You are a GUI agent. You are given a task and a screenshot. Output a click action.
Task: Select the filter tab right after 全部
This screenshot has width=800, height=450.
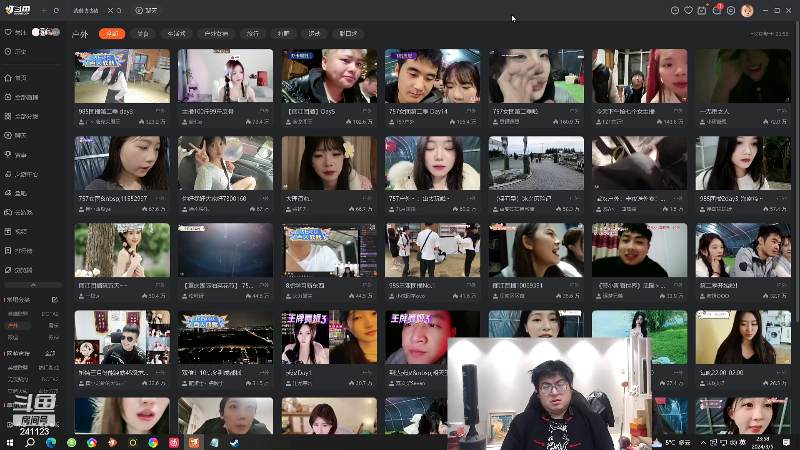tap(143, 34)
